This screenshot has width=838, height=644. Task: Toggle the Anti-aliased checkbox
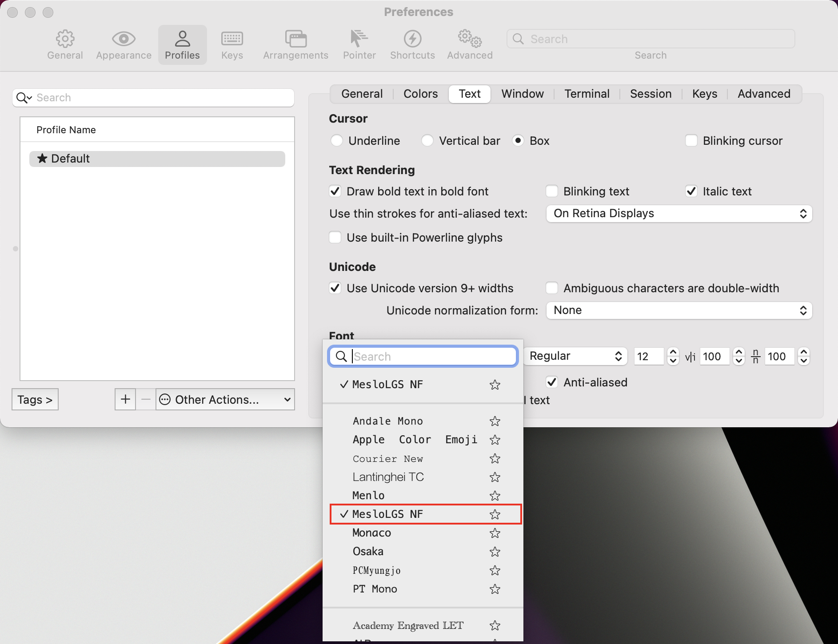[552, 382]
